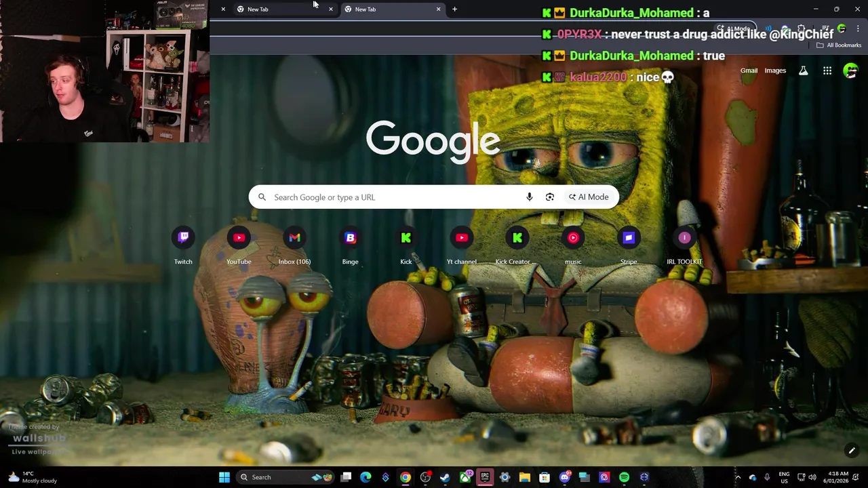This screenshot has height=488, width=868.
Task: Open the All Bookmarks folder
Action: pos(839,45)
